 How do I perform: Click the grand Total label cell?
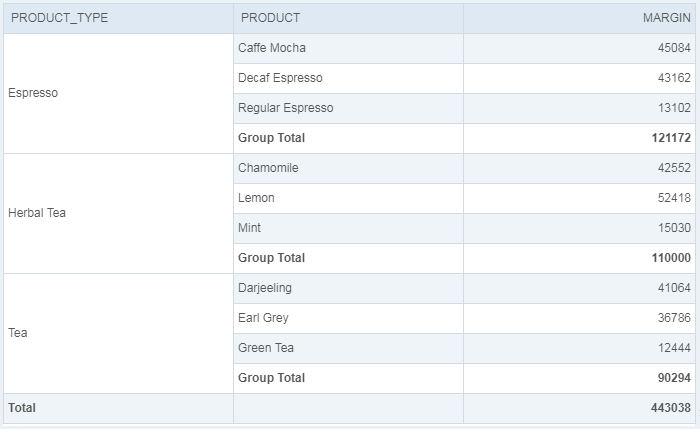[x=22, y=408]
